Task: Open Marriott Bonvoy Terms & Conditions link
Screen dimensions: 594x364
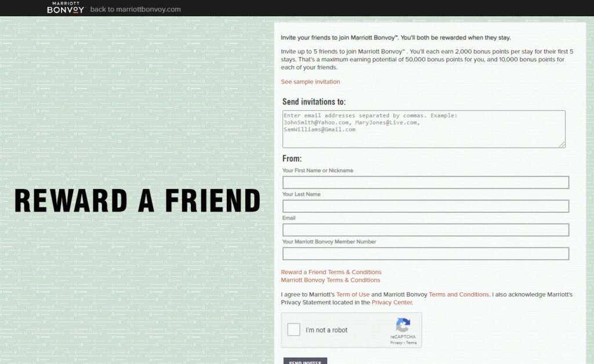Action: pyautogui.click(x=331, y=280)
